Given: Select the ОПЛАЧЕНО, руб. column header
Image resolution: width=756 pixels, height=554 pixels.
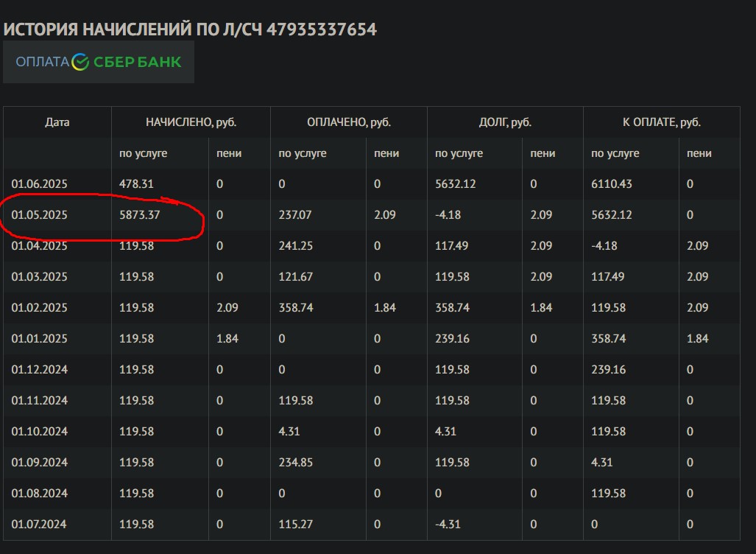Looking at the screenshot, I should coord(348,122).
